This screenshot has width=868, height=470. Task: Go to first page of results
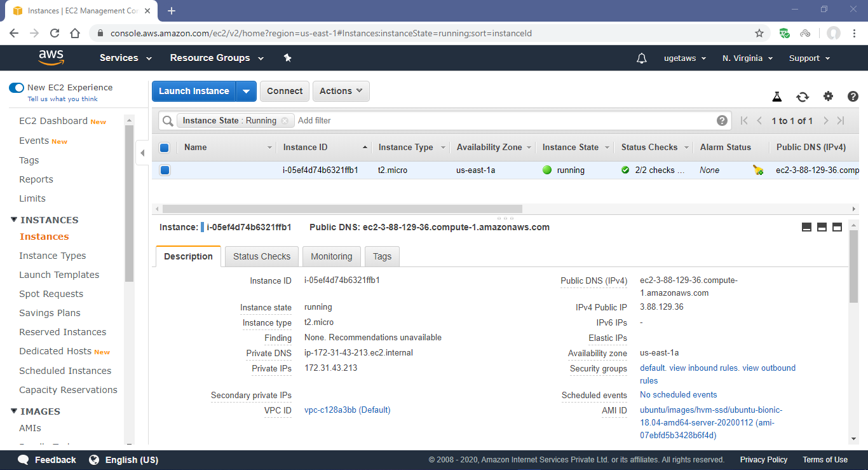744,120
